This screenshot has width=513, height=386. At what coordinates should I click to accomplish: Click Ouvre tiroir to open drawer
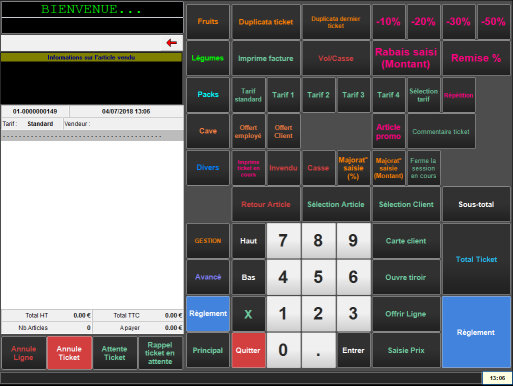tap(406, 277)
